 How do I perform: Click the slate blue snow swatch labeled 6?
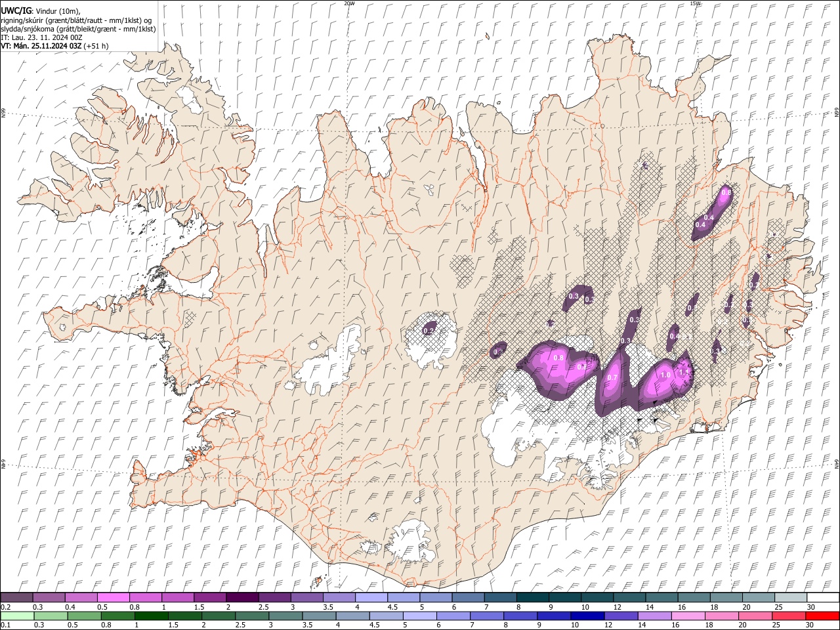[469, 598]
